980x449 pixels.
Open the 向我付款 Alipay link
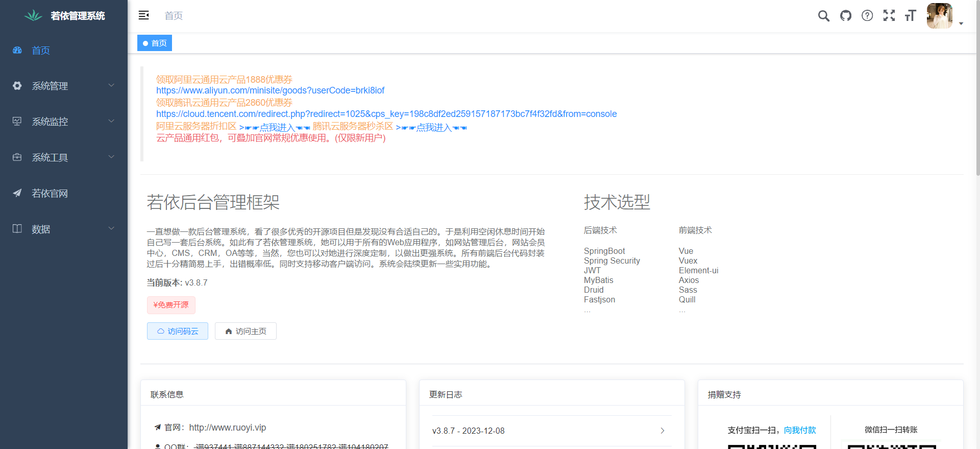tap(800, 430)
